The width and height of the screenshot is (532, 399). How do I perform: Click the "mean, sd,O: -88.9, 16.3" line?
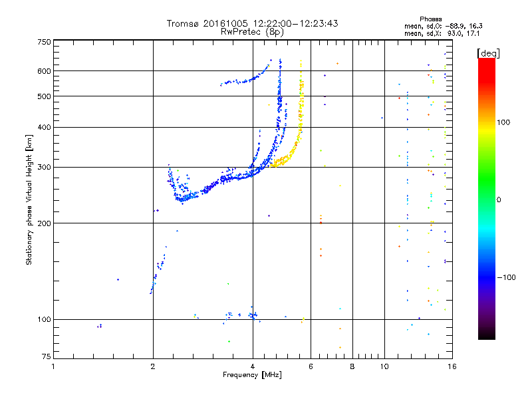443,26
